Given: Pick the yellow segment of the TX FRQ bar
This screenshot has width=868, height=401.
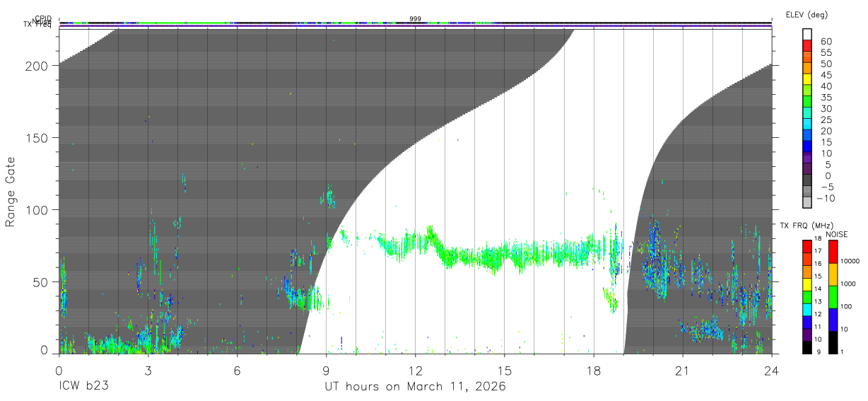Looking at the screenshot, I should pos(807,284).
